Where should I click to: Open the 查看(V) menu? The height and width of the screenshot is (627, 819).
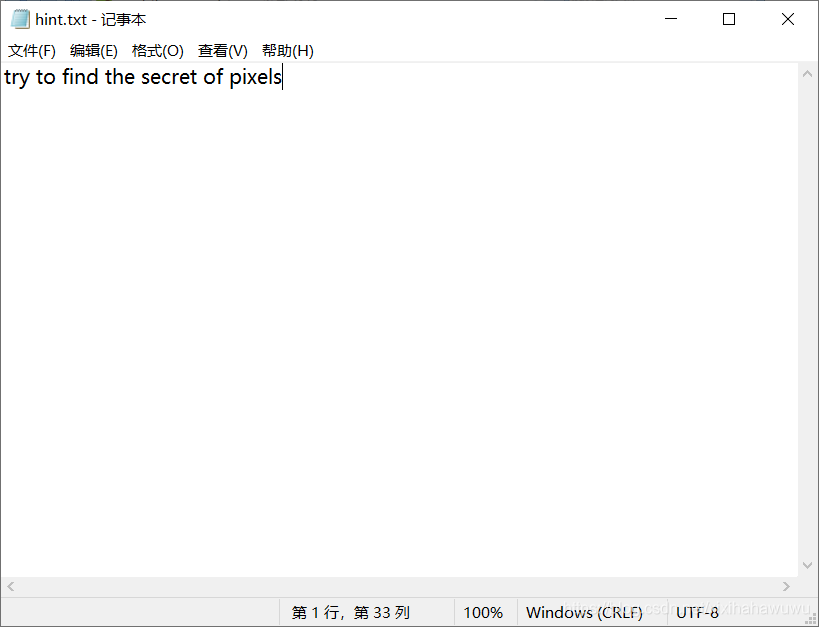pos(223,51)
